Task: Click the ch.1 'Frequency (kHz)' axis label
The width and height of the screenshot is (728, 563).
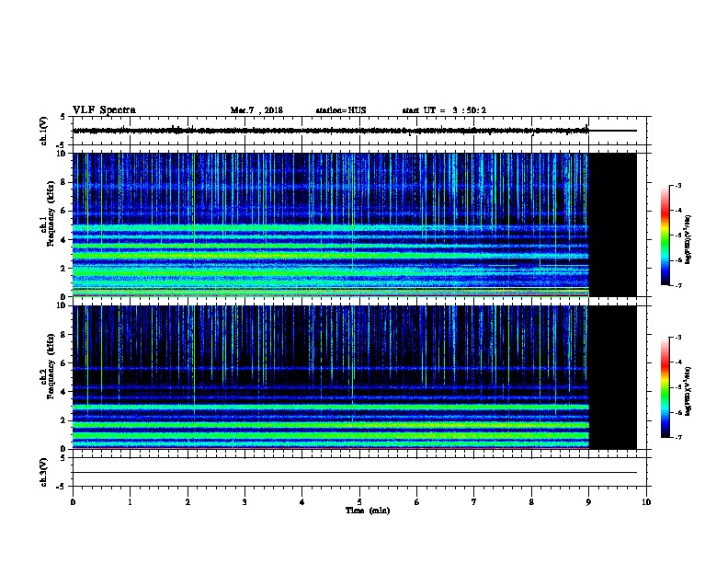Action: pos(51,213)
